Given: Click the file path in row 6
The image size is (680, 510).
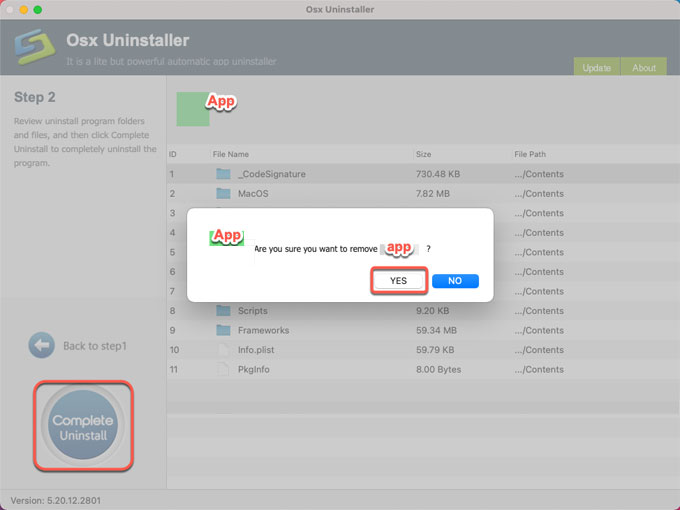Looking at the screenshot, I should click(539, 271).
